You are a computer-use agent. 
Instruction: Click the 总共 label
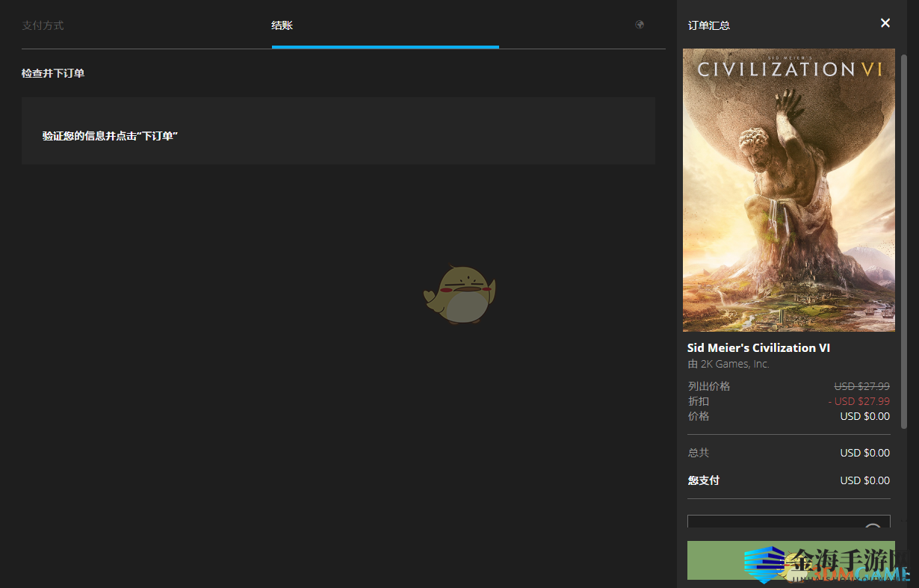[699, 453]
